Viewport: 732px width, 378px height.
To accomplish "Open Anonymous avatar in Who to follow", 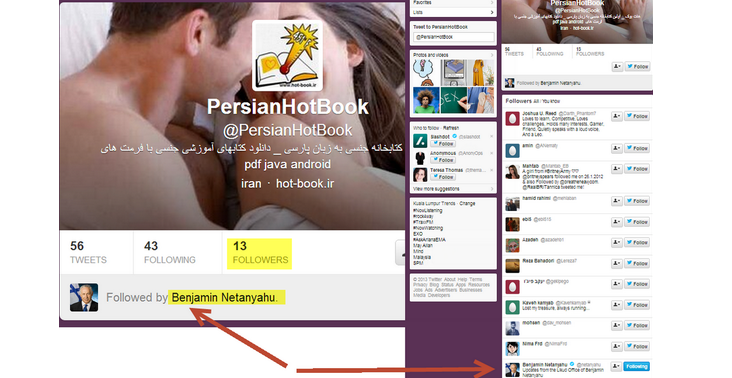I will (420, 157).
